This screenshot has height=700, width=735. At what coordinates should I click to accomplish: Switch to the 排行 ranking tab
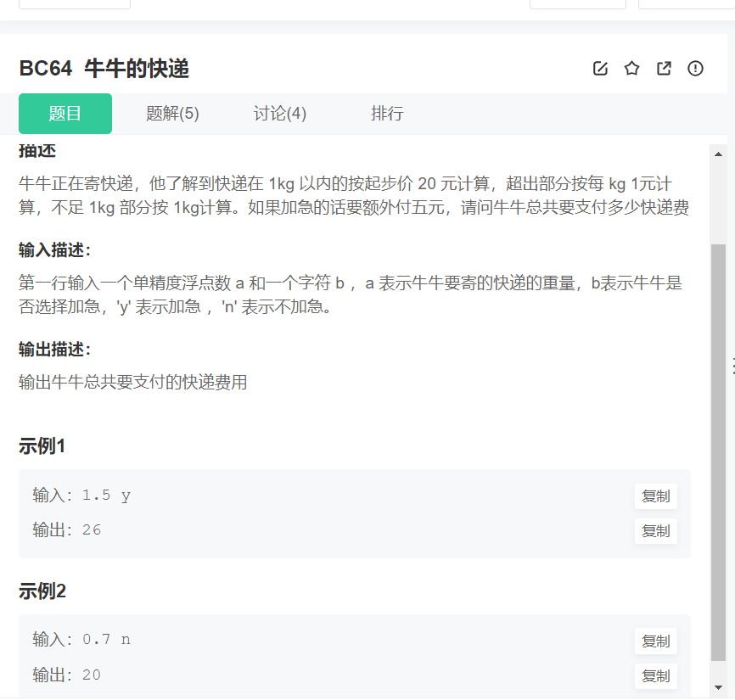[388, 113]
